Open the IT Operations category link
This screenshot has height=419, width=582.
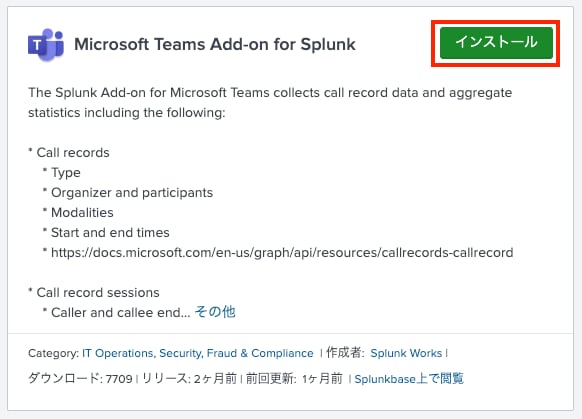point(117,353)
